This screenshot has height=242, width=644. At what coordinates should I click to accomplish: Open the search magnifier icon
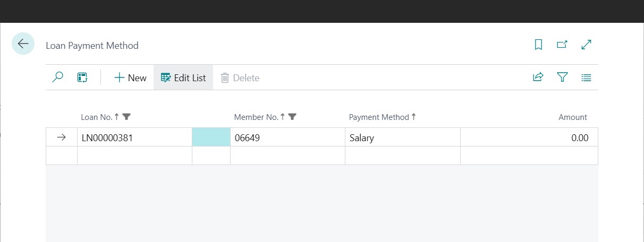(x=57, y=77)
